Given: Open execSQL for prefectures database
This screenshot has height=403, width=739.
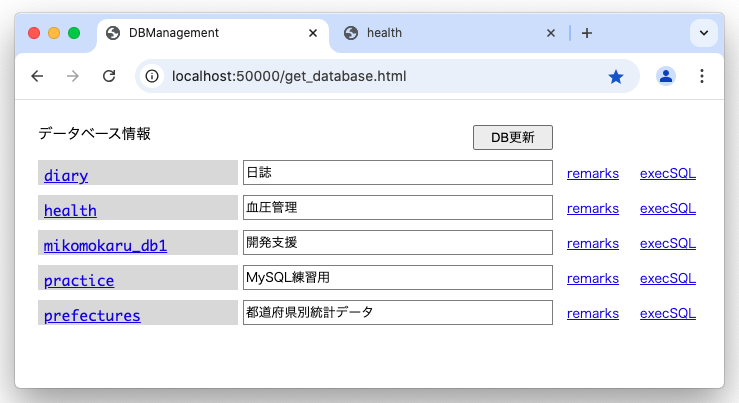Looking at the screenshot, I should point(667,313).
